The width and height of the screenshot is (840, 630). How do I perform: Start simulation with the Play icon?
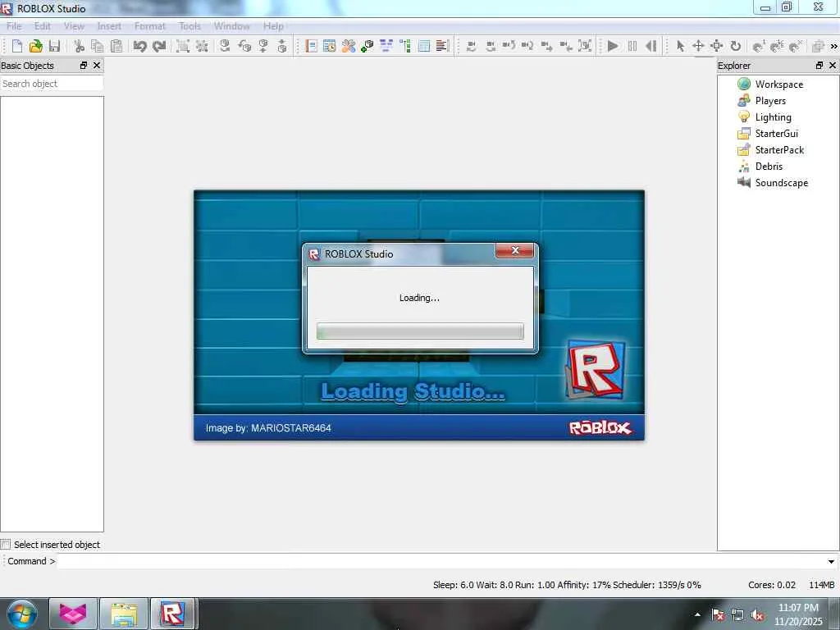[x=613, y=46]
